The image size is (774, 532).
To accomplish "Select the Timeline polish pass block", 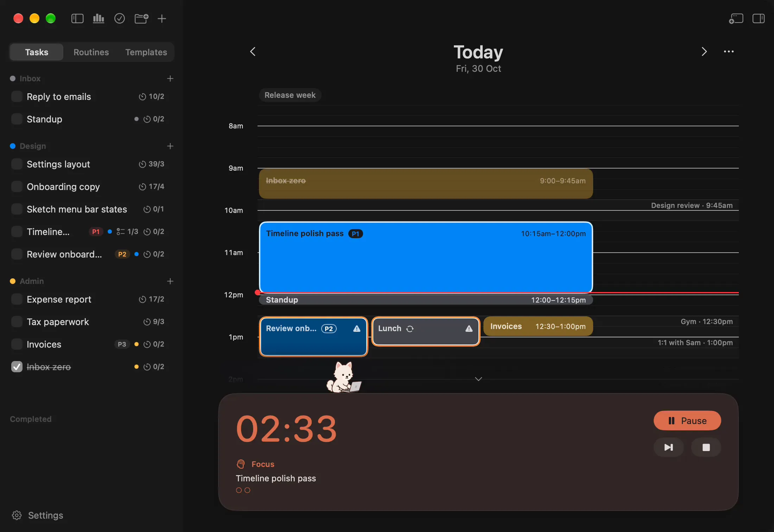I will pyautogui.click(x=426, y=257).
